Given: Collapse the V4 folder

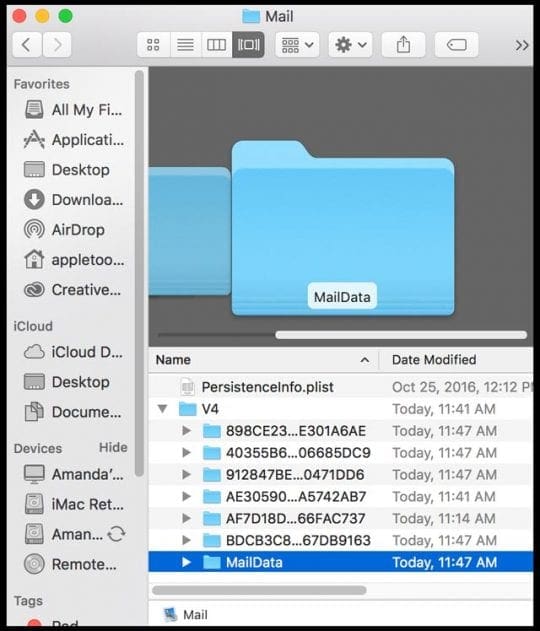Looking at the screenshot, I should point(163,409).
